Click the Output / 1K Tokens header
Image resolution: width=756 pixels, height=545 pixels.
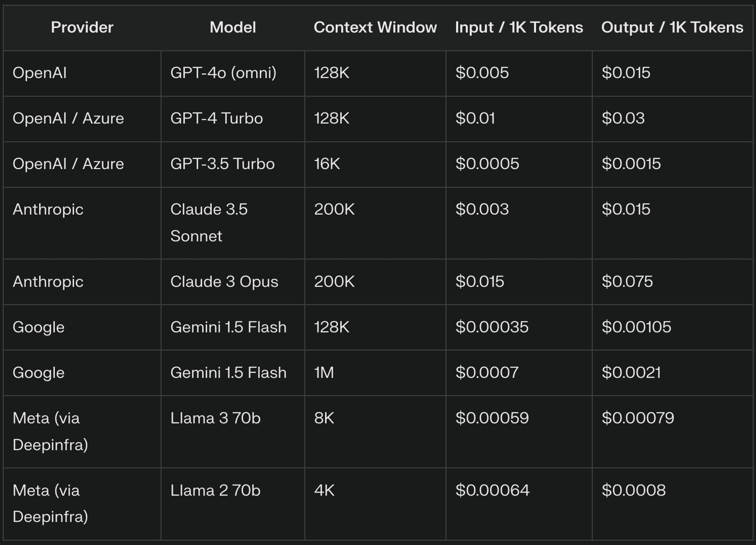click(672, 28)
